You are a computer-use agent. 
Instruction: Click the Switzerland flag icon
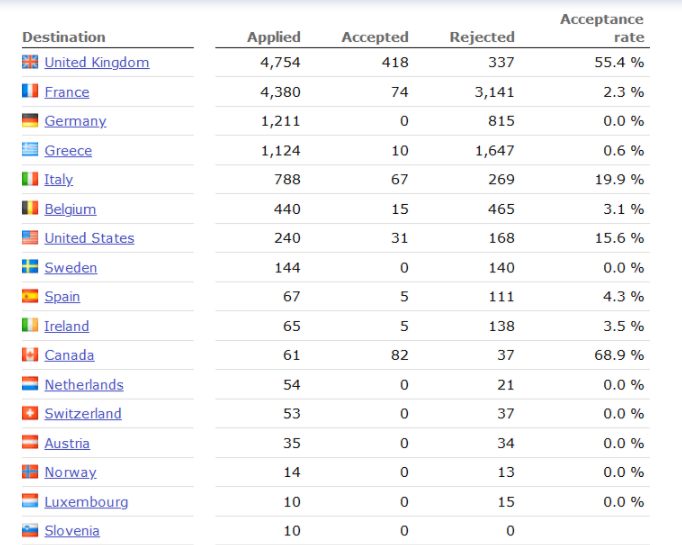(30, 413)
